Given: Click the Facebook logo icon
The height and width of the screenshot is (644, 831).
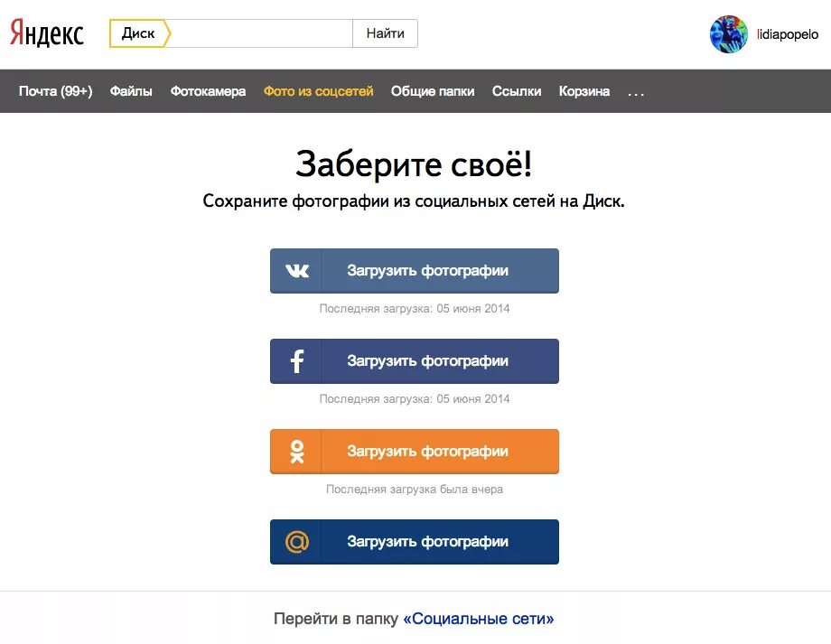Looking at the screenshot, I should coord(297,361).
